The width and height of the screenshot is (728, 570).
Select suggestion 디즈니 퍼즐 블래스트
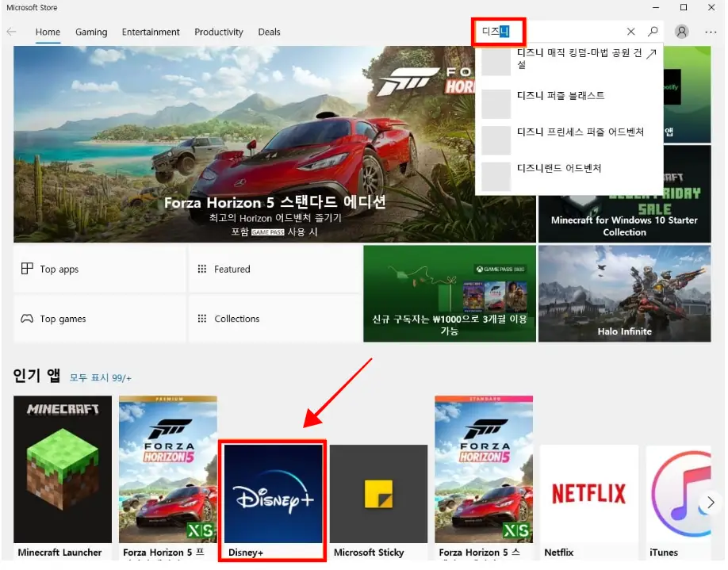point(569,102)
